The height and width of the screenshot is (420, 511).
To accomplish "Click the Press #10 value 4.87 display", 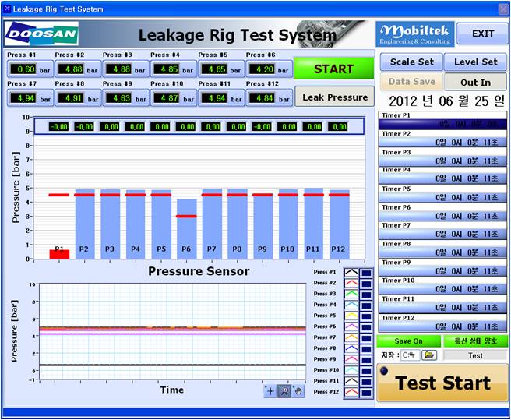I will [167, 98].
